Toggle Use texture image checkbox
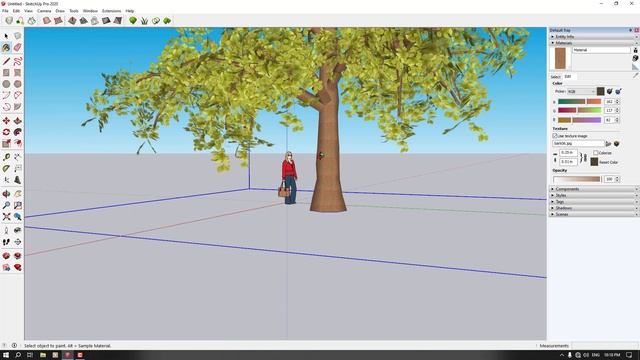 coord(555,136)
